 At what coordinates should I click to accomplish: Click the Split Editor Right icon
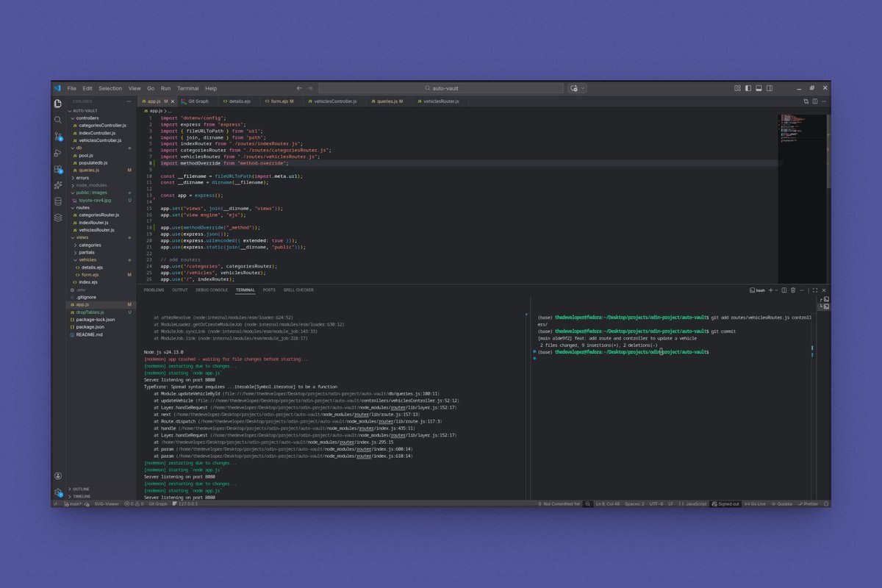(815, 101)
